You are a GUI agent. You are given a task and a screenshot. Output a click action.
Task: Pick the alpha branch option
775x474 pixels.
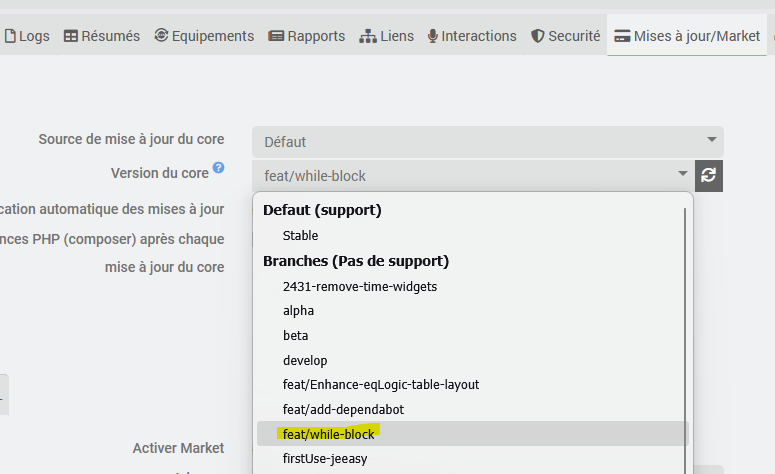[x=298, y=311]
